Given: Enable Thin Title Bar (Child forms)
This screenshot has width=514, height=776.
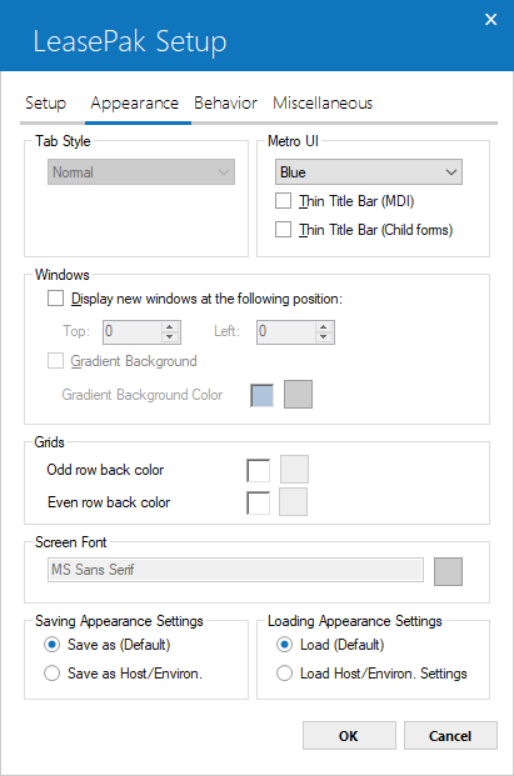Looking at the screenshot, I should point(283,230).
